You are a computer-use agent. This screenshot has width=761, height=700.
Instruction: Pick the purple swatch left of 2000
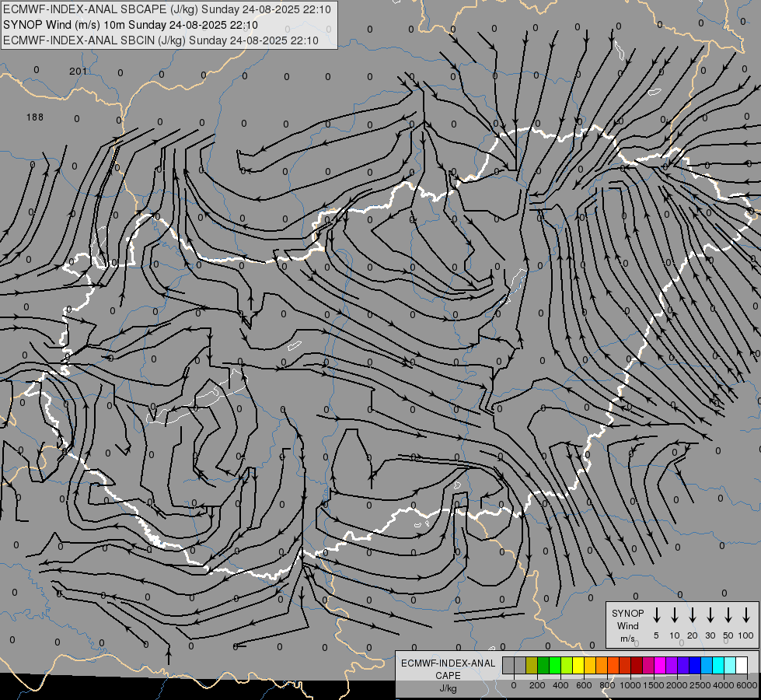[x=672, y=665]
